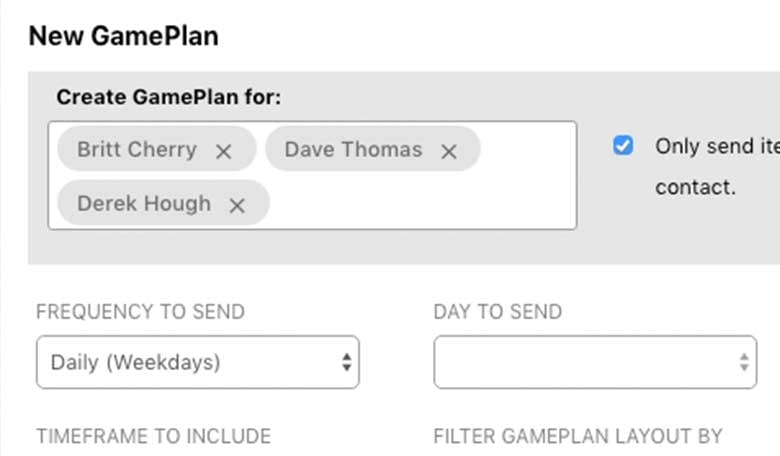
Task: Click the New GamePlan heading
Action: tap(123, 37)
